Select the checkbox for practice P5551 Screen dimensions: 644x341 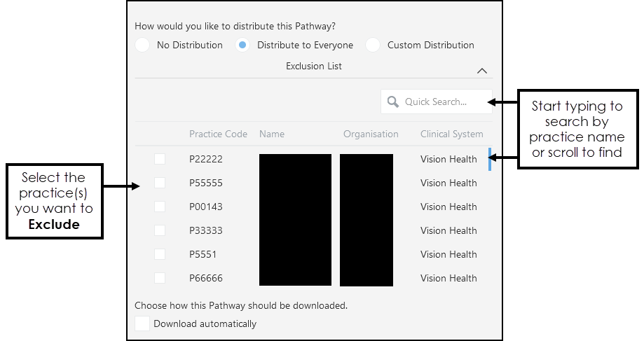pos(160,254)
